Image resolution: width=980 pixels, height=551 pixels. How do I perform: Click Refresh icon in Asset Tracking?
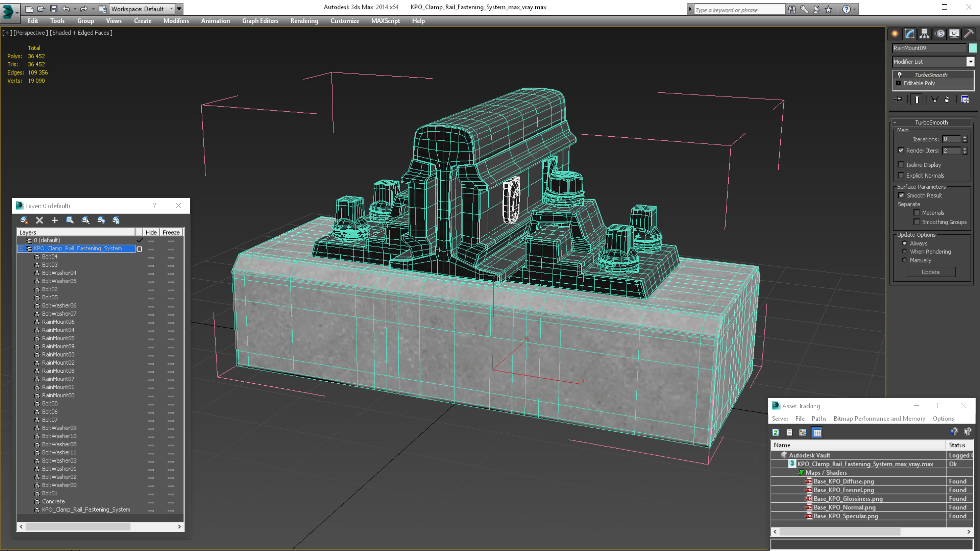[776, 432]
